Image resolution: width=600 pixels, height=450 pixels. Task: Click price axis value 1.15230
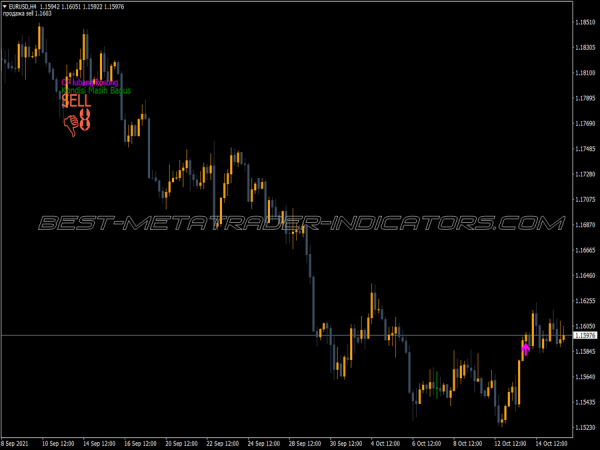pyautogui.click(x=585, y=427)
